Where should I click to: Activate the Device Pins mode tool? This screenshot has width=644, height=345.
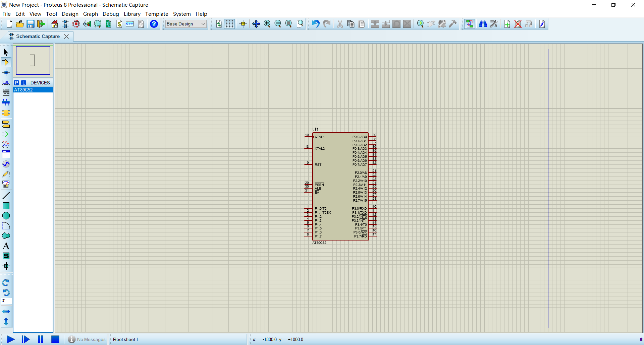[6, 134]
